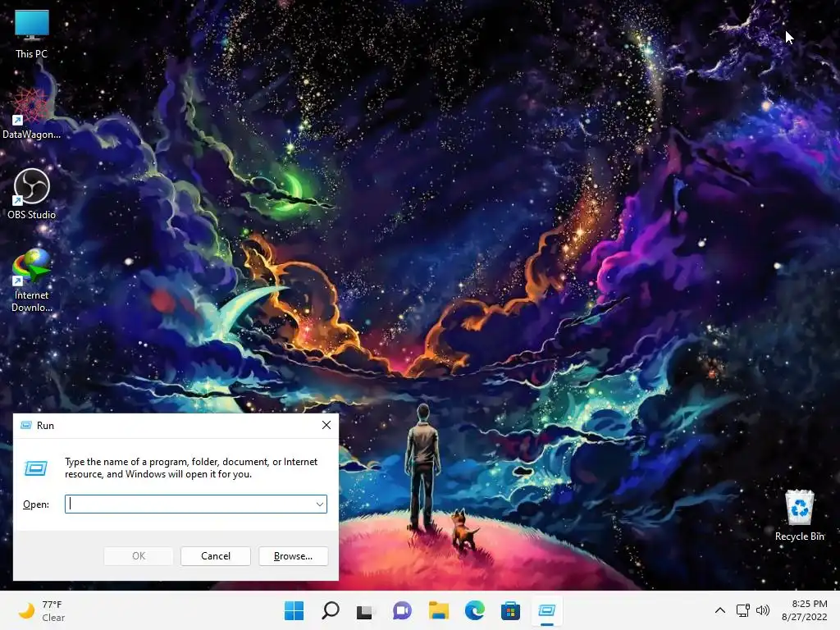The height and width of the screenshot is (630, 840).
Task: Open the weather widget showing 77°F
Action: 41,610
